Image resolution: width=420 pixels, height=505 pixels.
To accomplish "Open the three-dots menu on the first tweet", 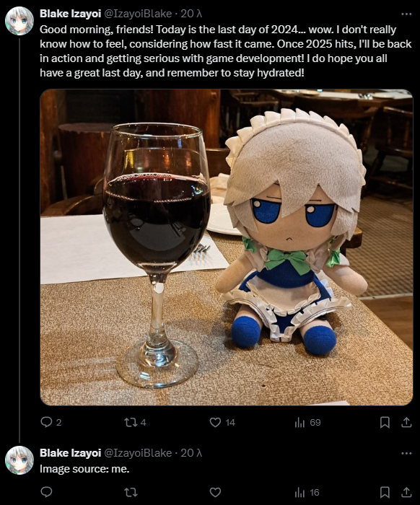I will click(x=406, y=14).
